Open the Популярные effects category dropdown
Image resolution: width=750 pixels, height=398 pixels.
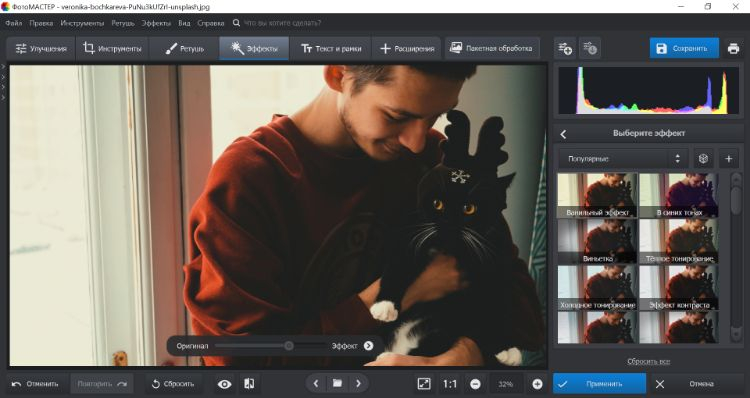pyautogui.click(x=623, y=158)
